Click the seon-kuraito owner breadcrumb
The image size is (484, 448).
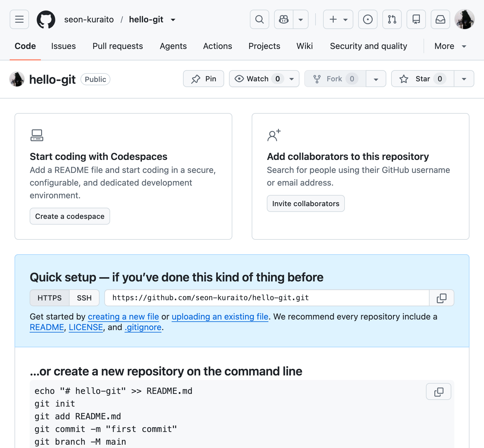click(89, 20)
